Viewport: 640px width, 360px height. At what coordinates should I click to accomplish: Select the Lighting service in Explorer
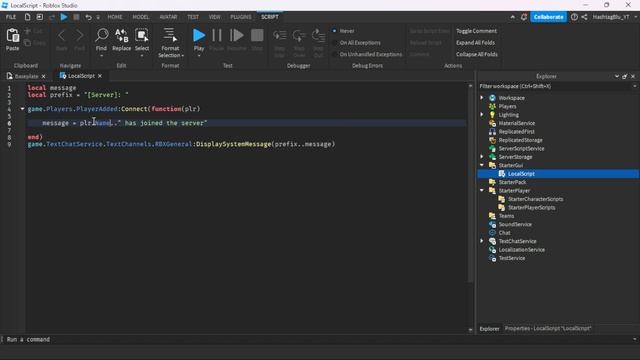509,115
